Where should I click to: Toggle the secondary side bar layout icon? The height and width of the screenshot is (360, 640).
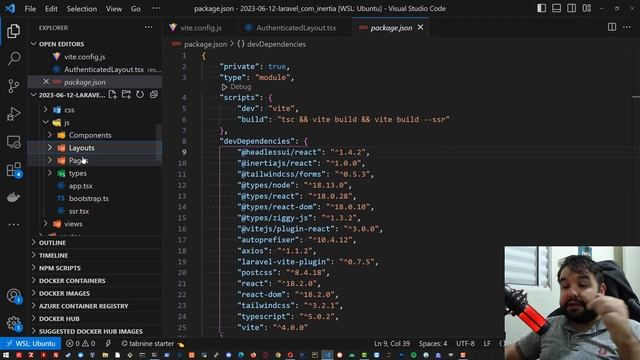click(571, 8)
